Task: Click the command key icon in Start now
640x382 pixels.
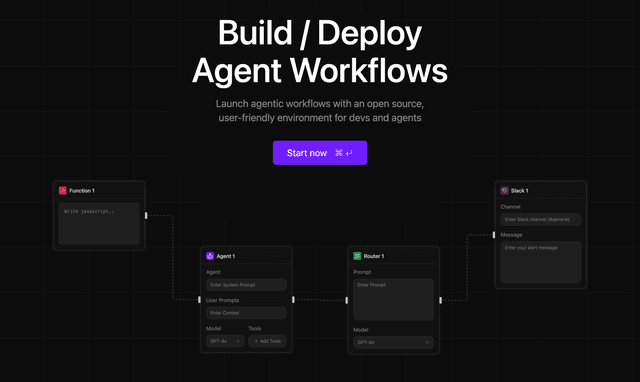Action: click(339, 153)
